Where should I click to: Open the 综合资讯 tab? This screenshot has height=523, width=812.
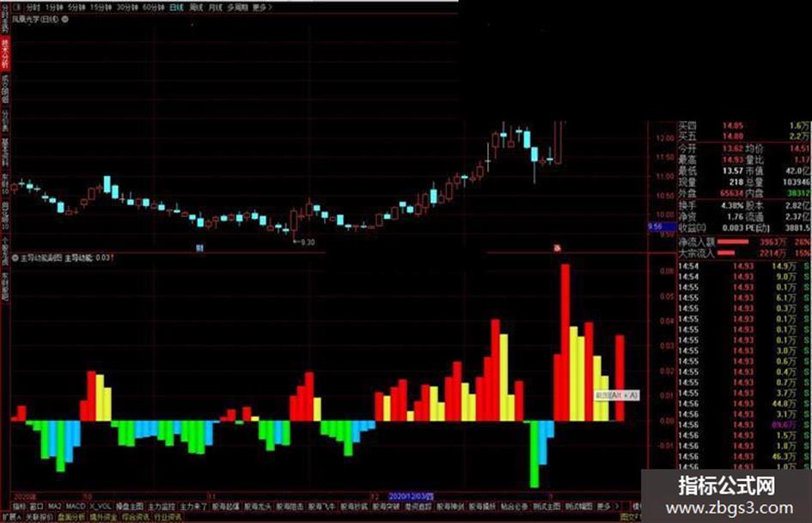pyautogui.click(x=135, y=517)
